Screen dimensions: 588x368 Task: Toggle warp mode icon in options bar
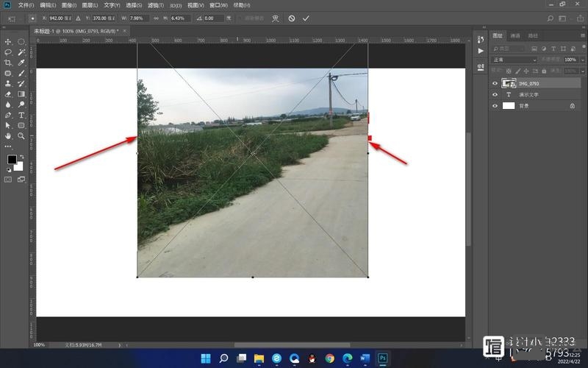(x=275, y=18)
